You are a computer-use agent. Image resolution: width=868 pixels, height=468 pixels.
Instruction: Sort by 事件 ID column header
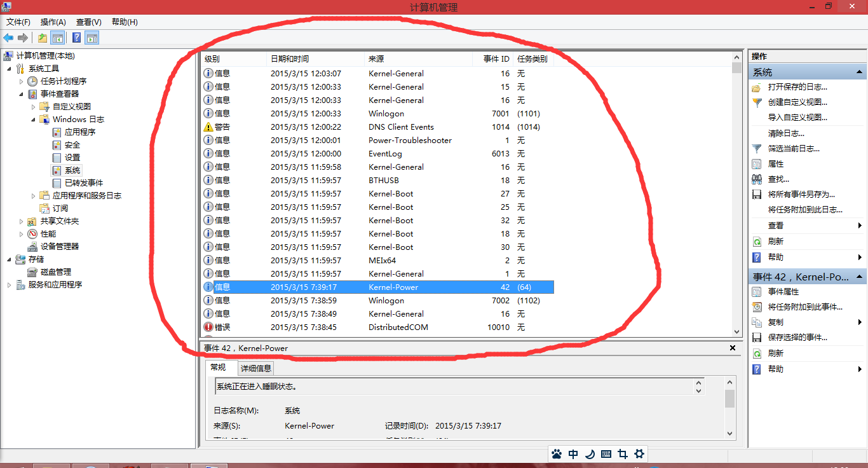click(492, 59)
